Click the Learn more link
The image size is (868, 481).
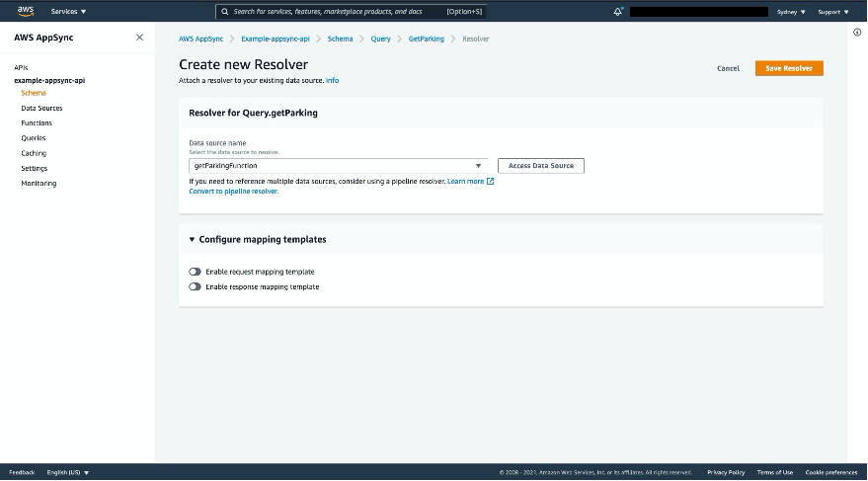[x=465, y=181]
